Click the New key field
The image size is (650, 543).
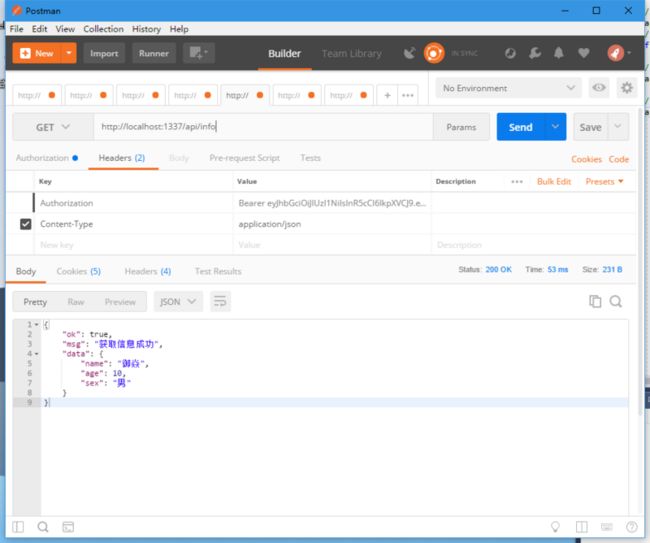(x=133, y=245)
